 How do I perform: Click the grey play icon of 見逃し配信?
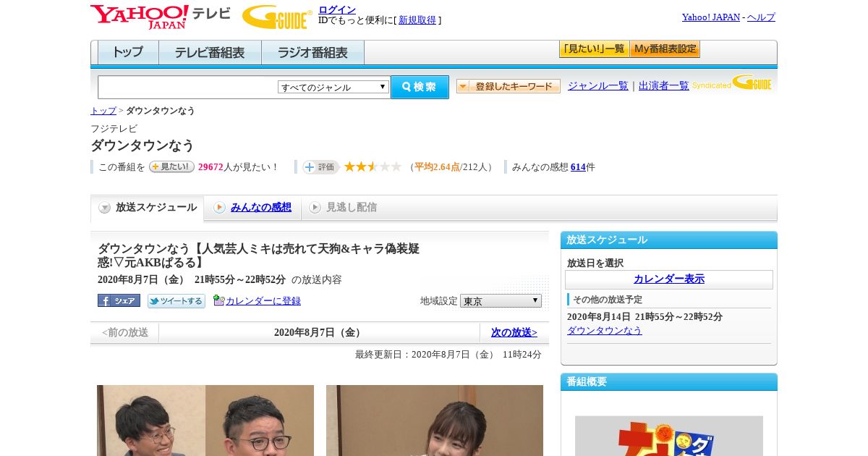[x=315, y=208]
